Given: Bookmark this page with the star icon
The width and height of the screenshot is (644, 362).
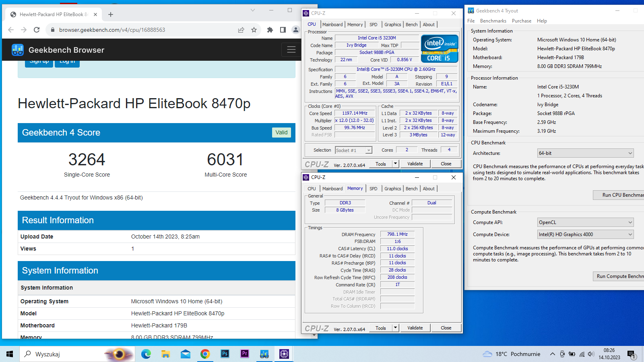Looking at the screenshot, I should (x=254, y=30).
